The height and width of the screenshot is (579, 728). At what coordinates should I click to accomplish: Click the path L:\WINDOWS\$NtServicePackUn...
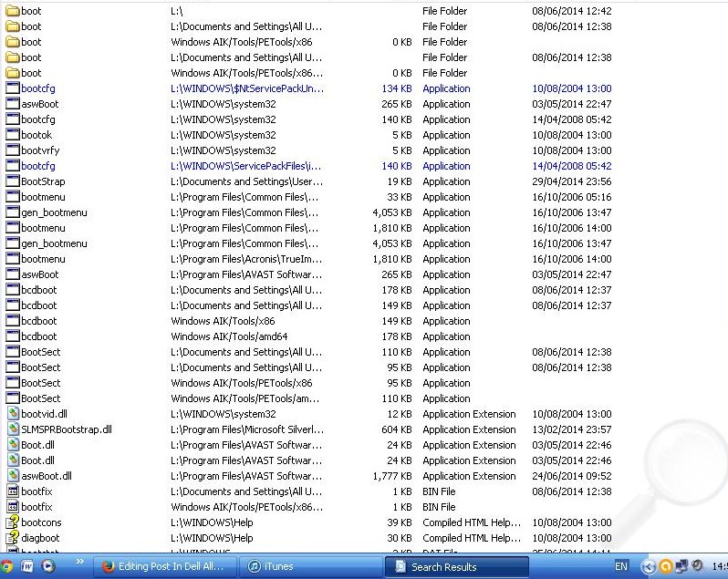pos(247,88)
